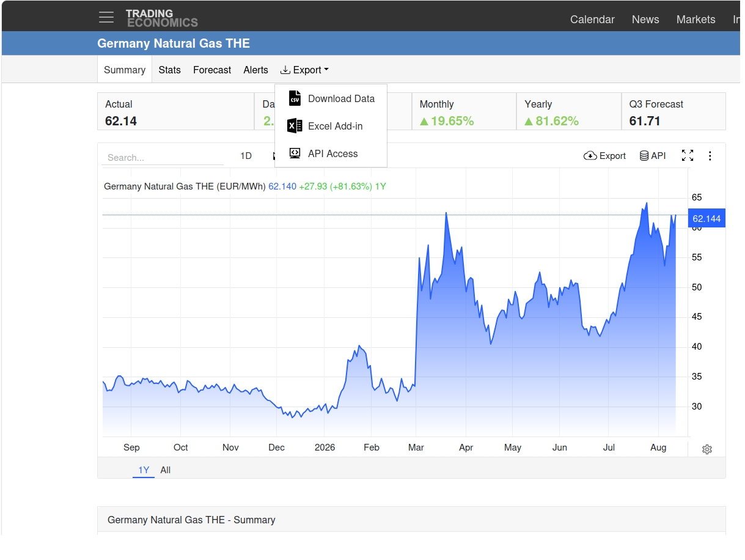Click the Excel Add-in icon
Viewport: 745px width, 560px height.
pos(295,126)
